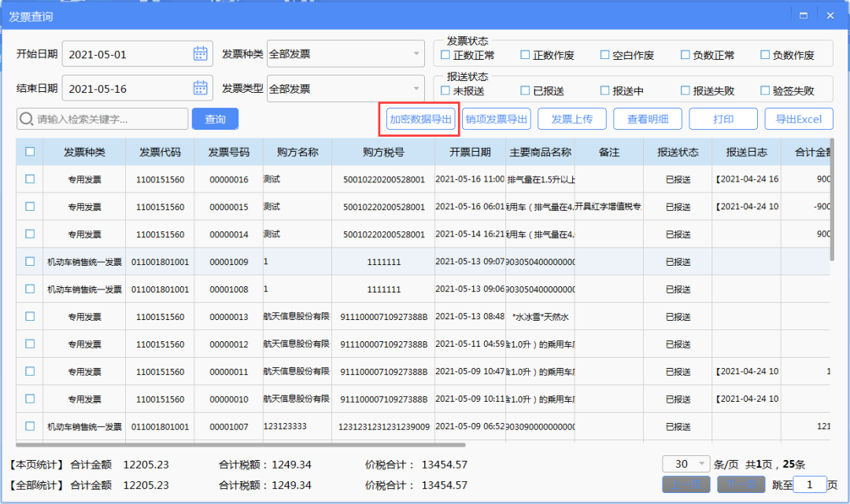The image size is (850, 504).
Task: Click the search magnifier icon
Action: point(26,119)
